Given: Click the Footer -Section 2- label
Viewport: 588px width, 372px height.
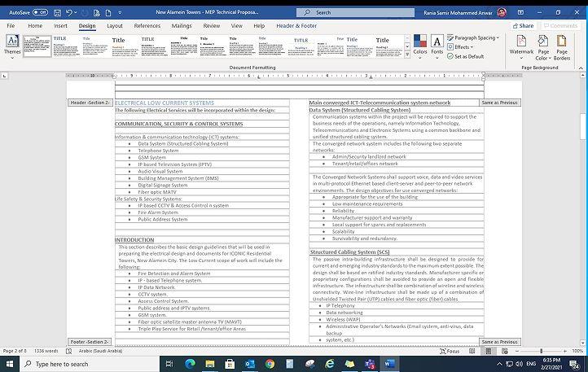Looking at the screenshot, I should (90, 342).
